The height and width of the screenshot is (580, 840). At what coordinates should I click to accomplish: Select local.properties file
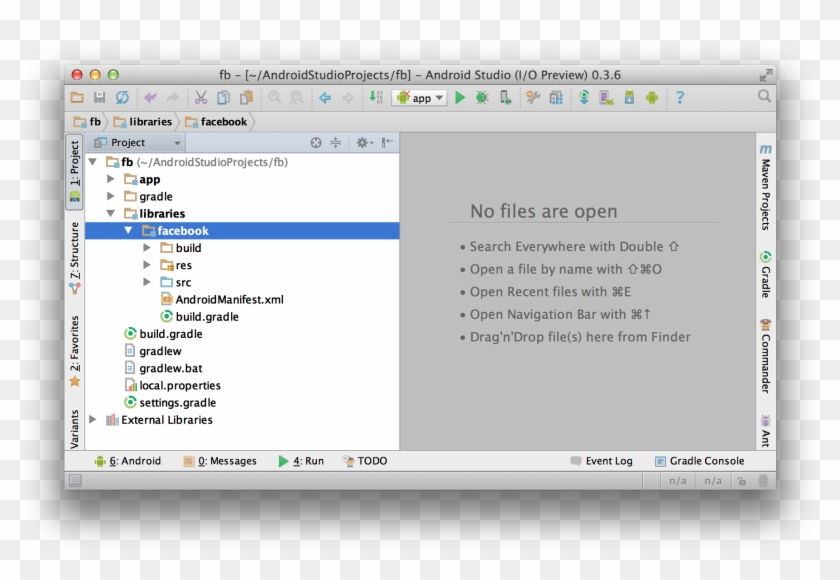tap(172, 385)
